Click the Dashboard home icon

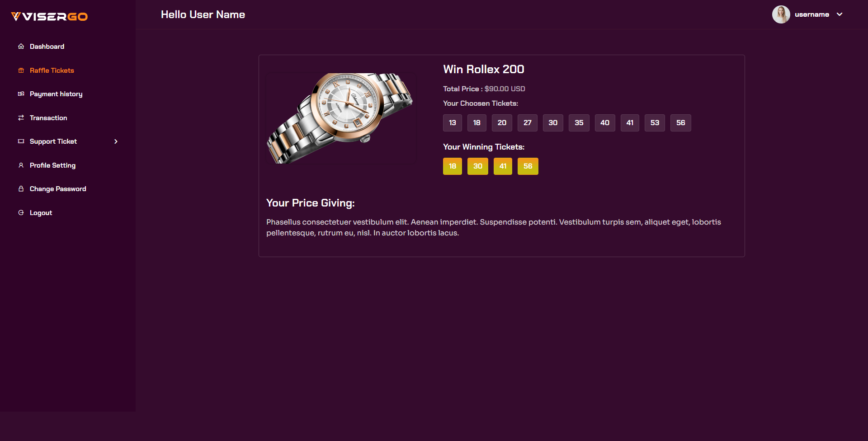click(21, 47)
